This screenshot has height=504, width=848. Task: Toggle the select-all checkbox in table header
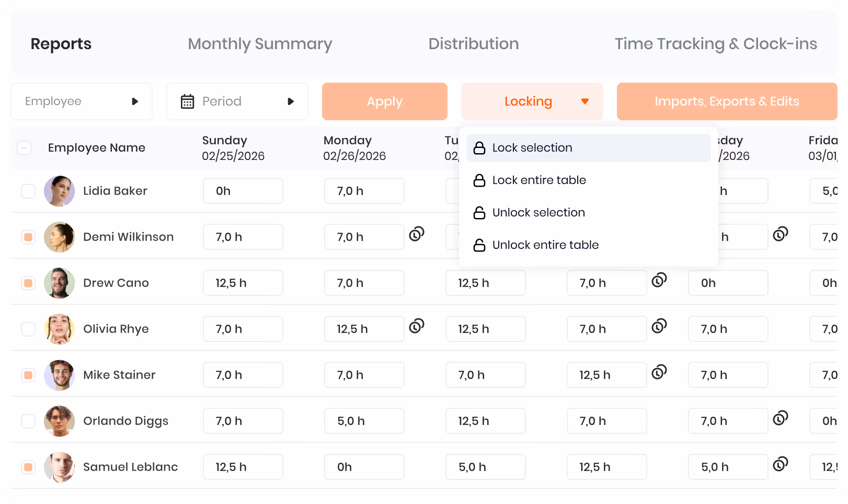click(x=24, y=148)
